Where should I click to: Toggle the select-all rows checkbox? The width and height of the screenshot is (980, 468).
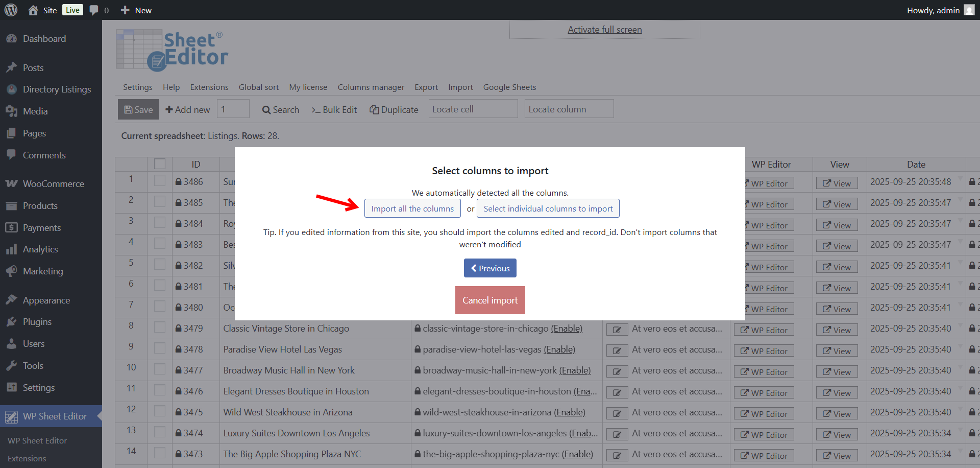click(160, 164)
